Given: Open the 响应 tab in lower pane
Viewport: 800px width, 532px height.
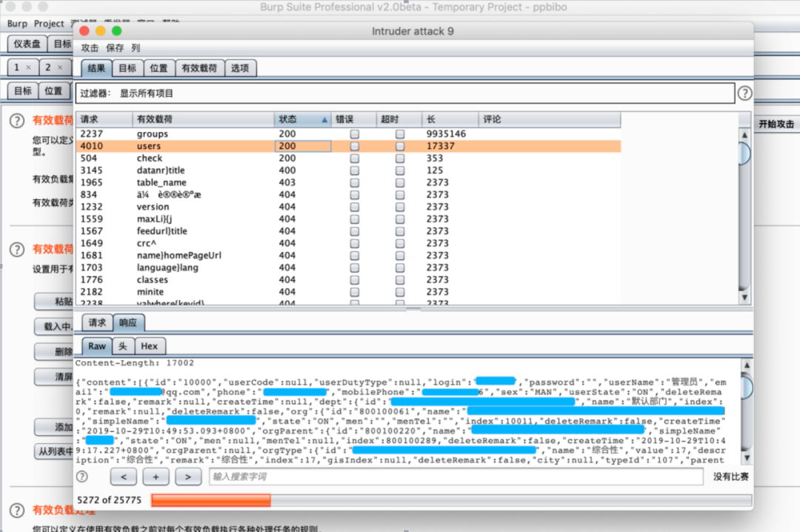Looking at the screenshot, I should click(x=128, y=322).
